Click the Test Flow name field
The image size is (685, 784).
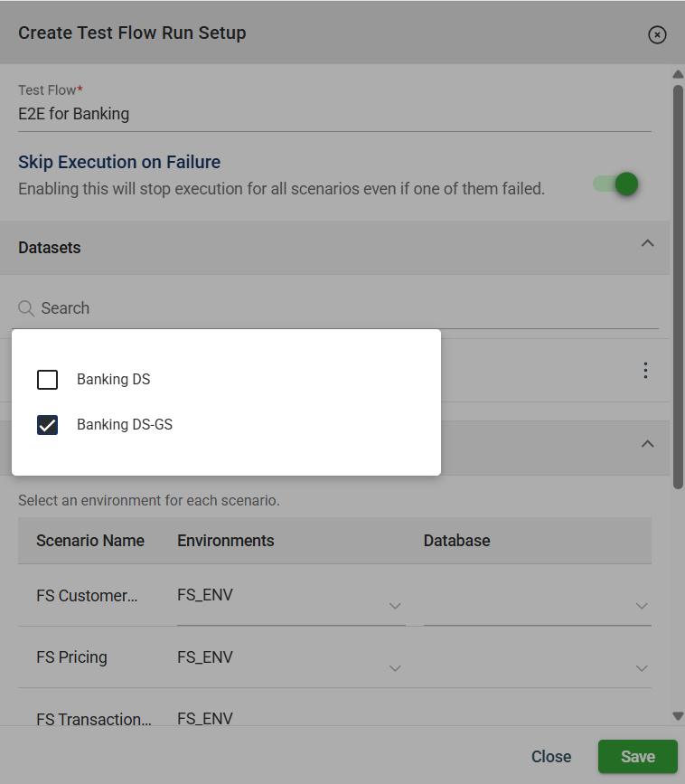[334, 115]
